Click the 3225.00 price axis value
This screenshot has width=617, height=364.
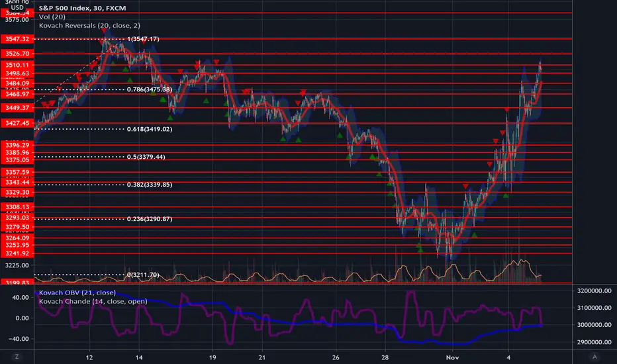coord(17,265)
